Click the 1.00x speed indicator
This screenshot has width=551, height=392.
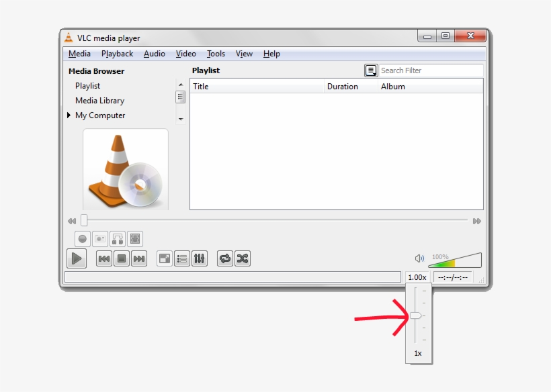pyautogui.click(x=417, y=277)
